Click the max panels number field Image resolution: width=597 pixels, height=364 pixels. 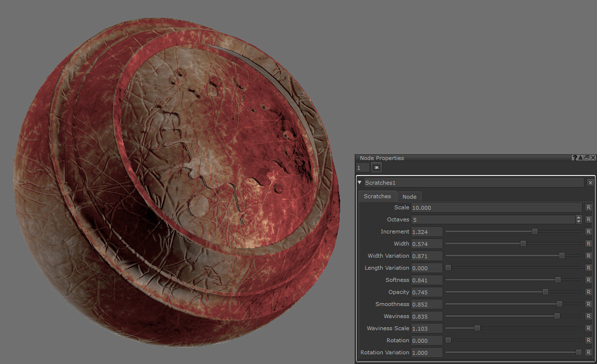(x=362, y=168)
